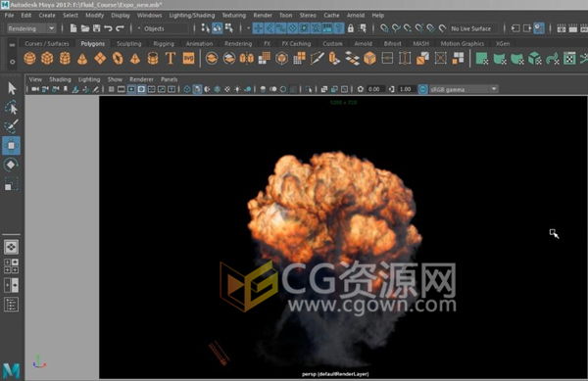This screenshot has height=381, width=588.
Task: Click the Open Scene folder icon
Action: pos(85,28)
